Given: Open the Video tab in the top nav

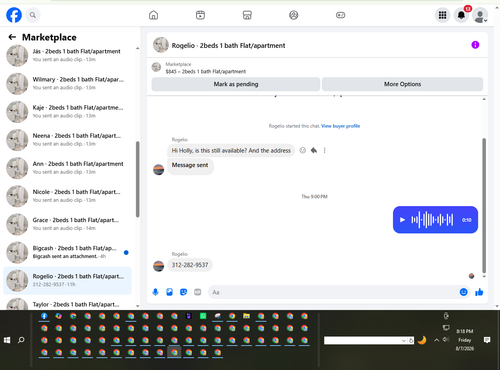Looking at the screenshot, I should coord(200,15).
